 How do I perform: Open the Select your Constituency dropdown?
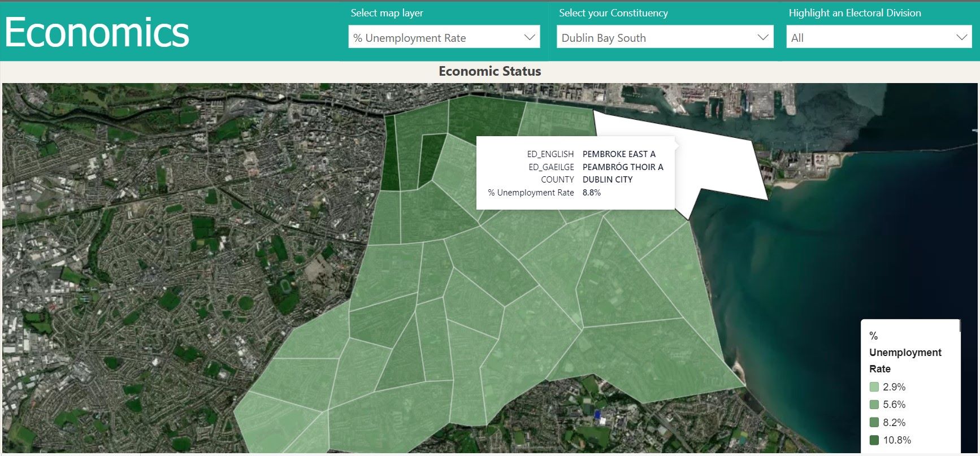pyautogui.click(x=665, y=37)
